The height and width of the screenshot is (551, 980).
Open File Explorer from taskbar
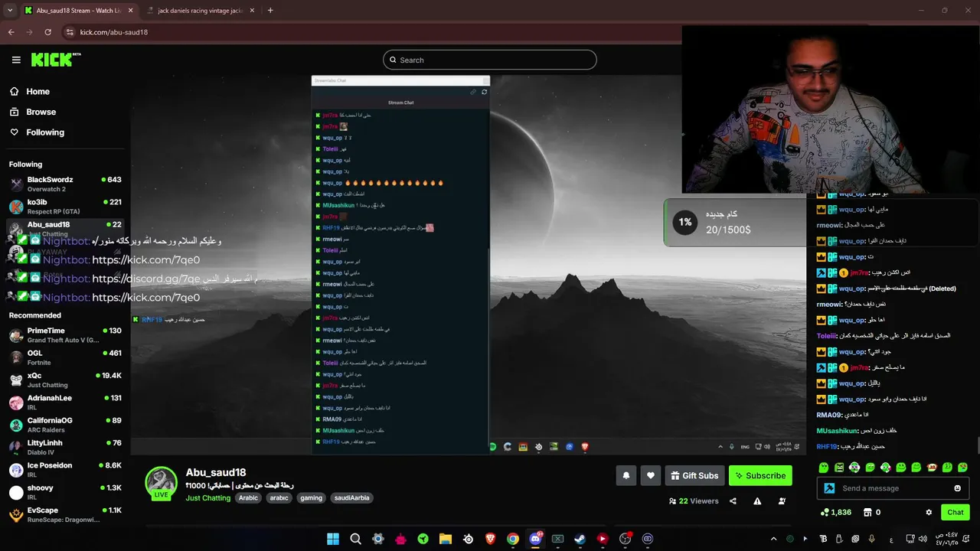coord(445,539)
